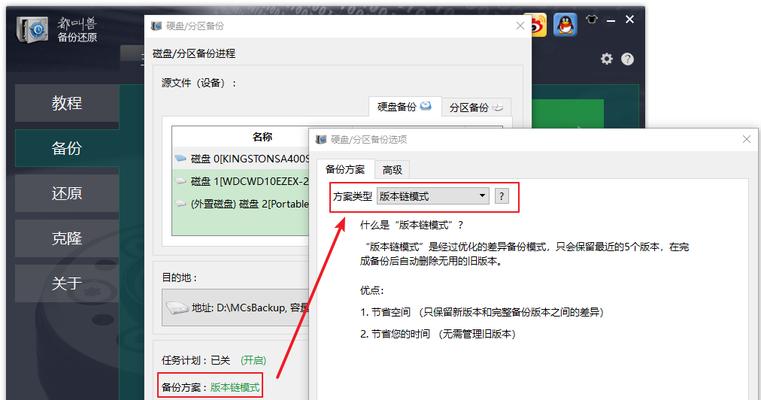Click the shirt skin icon in title bar

click(x=591, y=19)
